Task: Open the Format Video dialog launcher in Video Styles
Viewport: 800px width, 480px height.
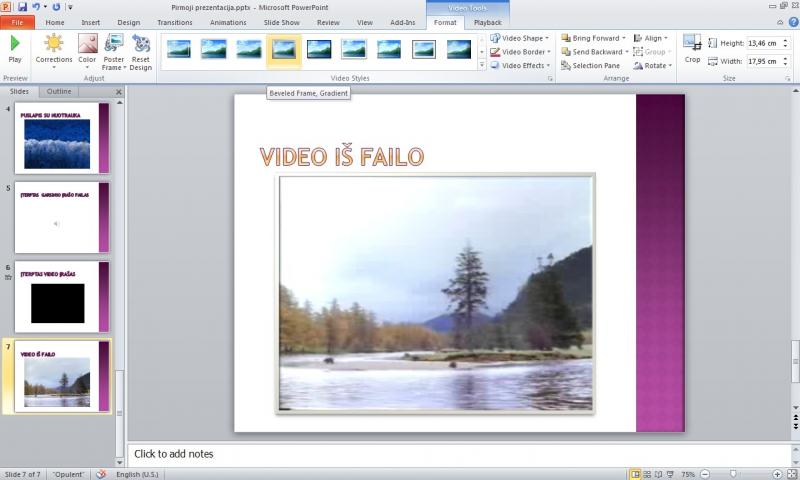Action: coord(550,79)
